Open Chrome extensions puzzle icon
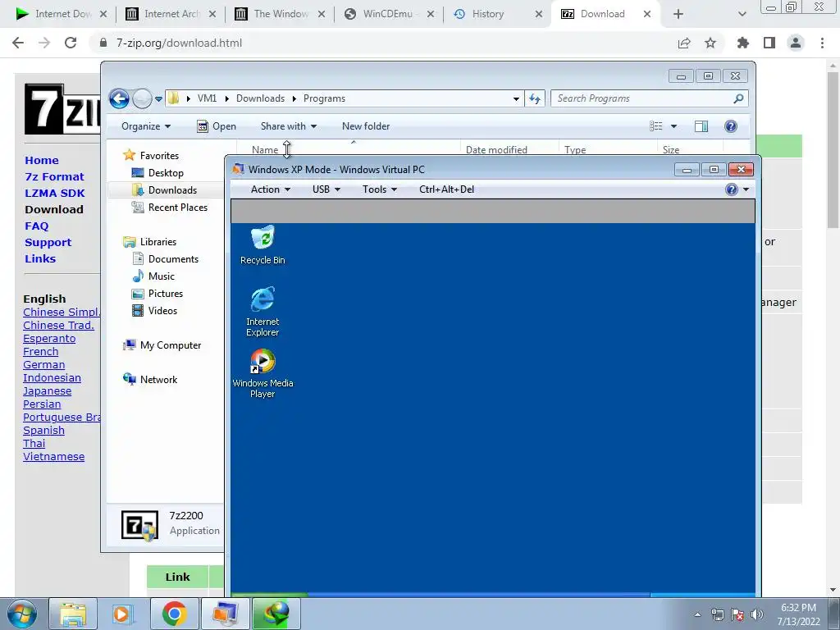 [x=742, y=43]
